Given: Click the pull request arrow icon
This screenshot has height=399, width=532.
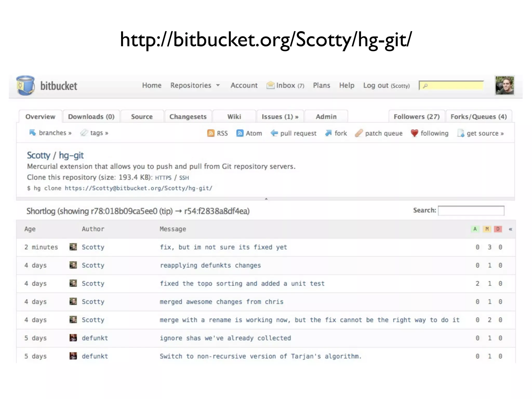Looking at the screenshot, I should pyautogui.click(x=274, y=133).
